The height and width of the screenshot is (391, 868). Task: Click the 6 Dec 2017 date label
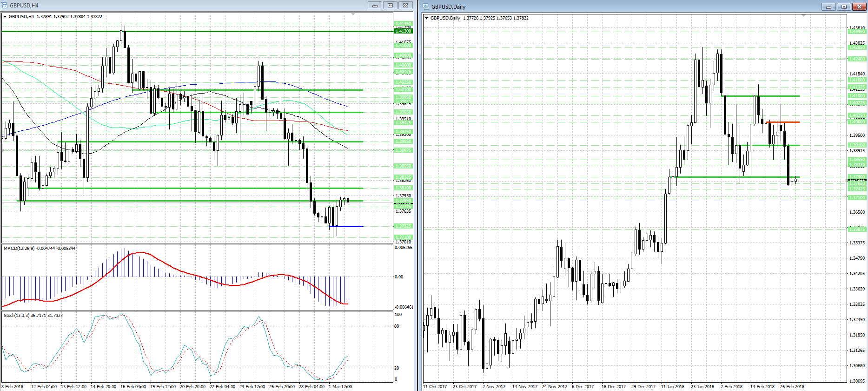pyautogui.click(x=583, y=387)
